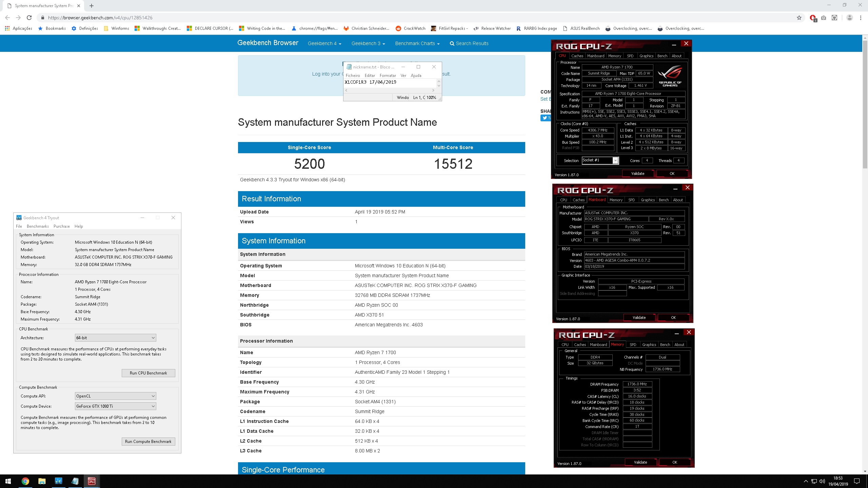868x488 pixels.
Task: Open File Explorer from the taskbar
Action: point(42,481)
